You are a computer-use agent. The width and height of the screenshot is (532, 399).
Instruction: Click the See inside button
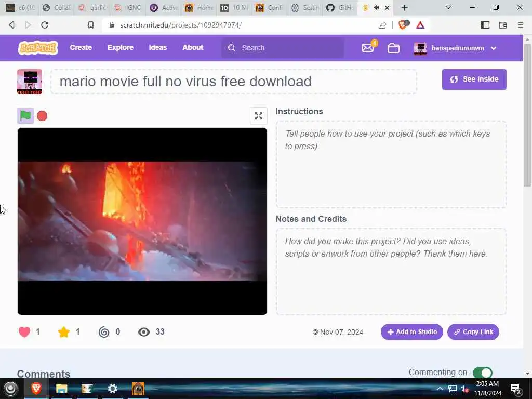474,79
